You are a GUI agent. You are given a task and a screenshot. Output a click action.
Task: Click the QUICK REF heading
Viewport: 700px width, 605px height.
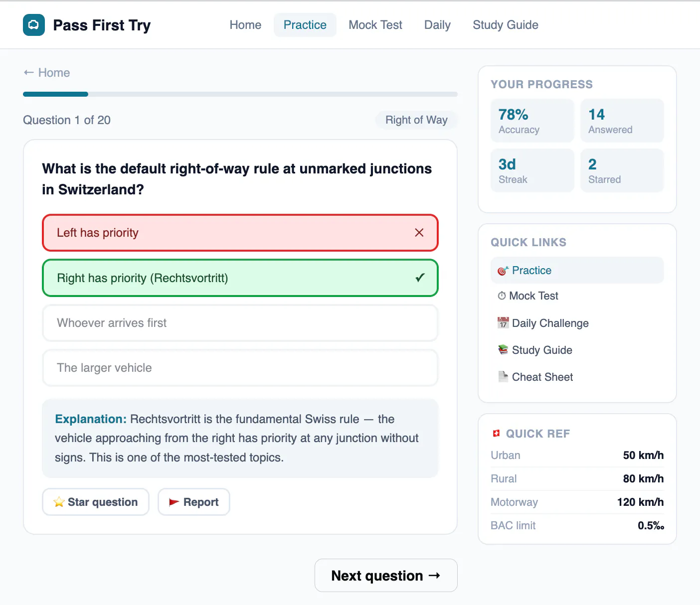coord(537,434)
